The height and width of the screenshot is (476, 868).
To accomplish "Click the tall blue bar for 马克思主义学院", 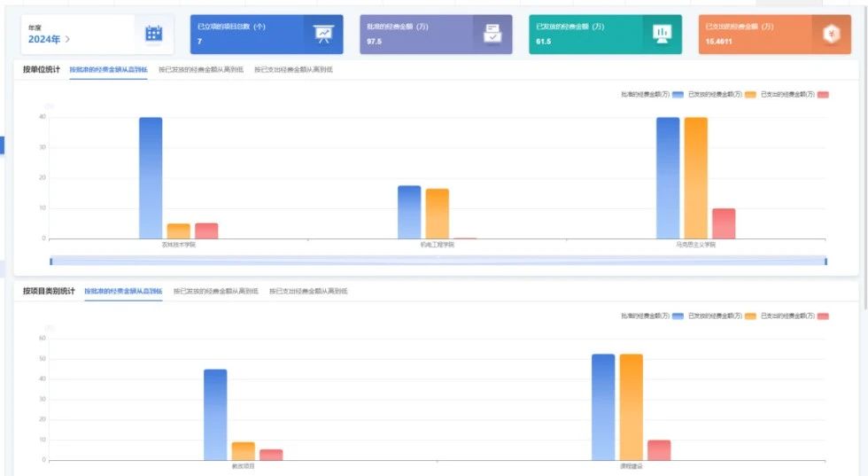I will click(668, 177).
